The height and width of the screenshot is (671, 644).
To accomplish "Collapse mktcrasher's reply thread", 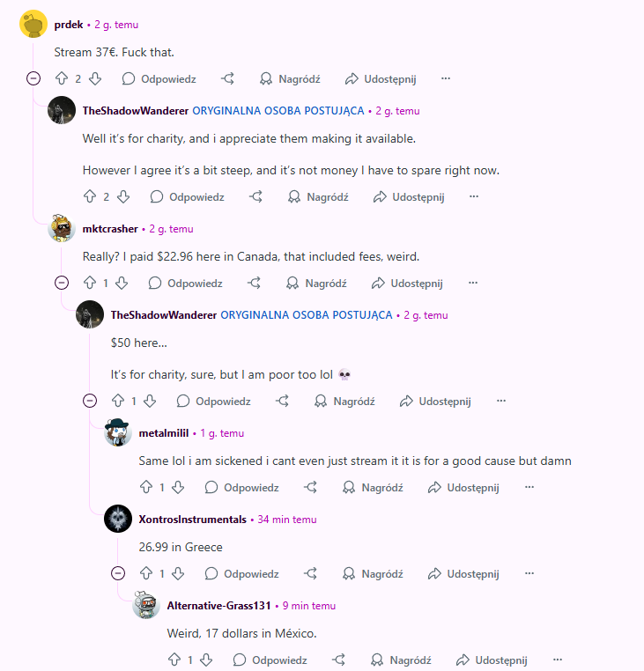I will pos(62,283).
